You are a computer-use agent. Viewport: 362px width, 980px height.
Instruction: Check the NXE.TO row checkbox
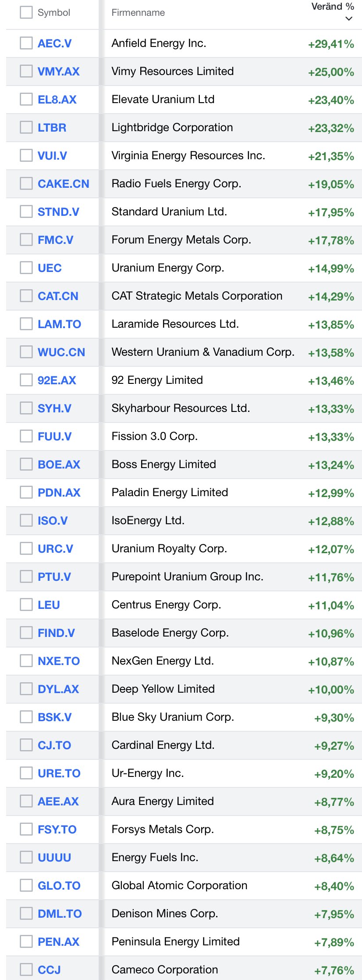(x=26, y=661)
